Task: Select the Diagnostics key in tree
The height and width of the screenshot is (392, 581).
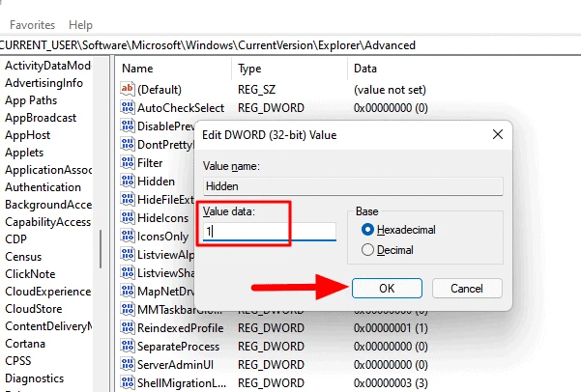Action: point(35,378)
